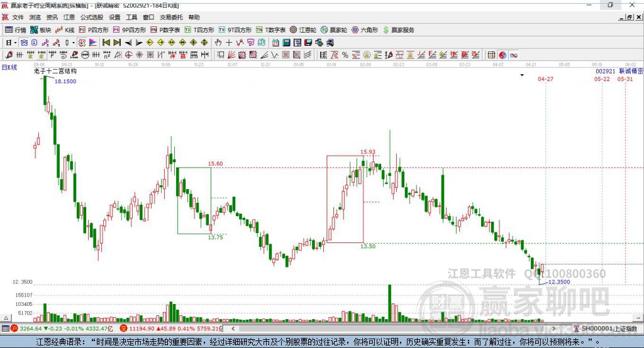Viewport: 644px width, 348px height.
Task: Open the T四方形 tool
Action: [x=199, y=30]
